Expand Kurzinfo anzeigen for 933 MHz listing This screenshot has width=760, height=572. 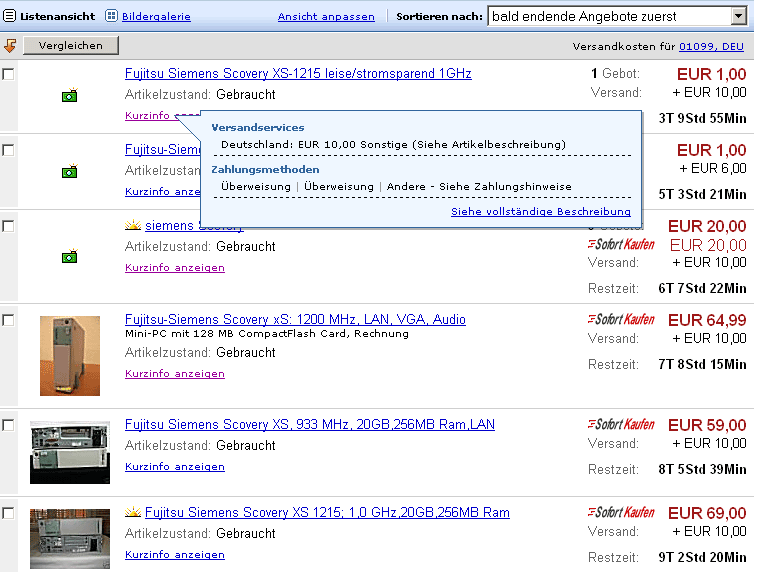pos(175,467)
